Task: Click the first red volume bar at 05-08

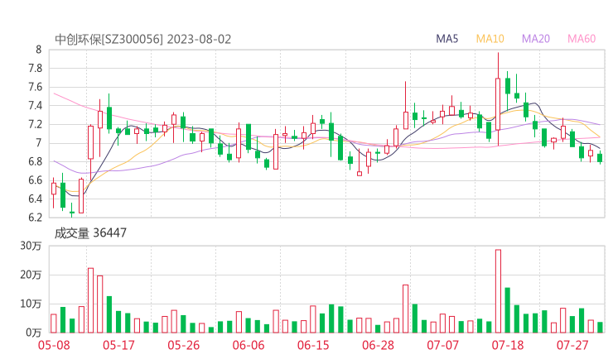Action: (54, 323)
